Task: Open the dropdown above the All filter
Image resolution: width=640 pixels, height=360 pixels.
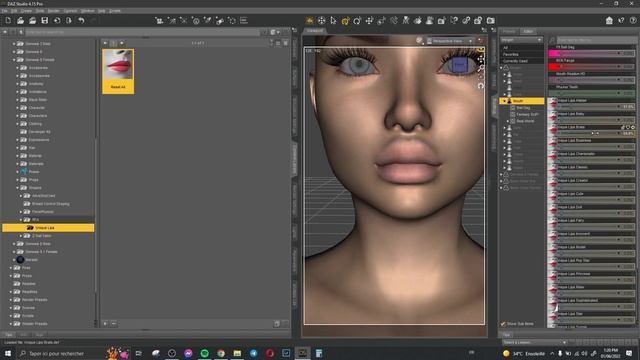Action: [x=521, y=40]
